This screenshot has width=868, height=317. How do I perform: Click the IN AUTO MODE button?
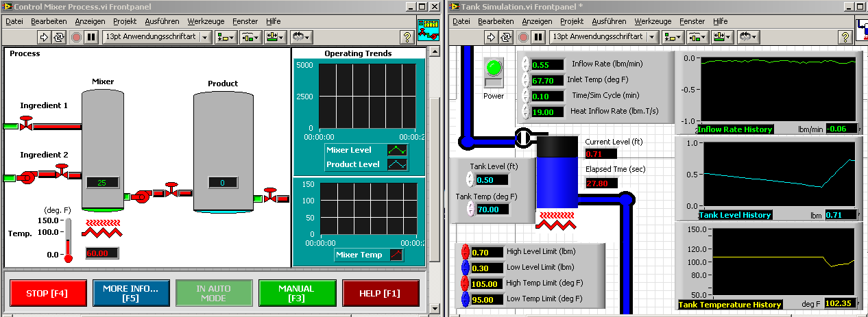pyautogui.click(x=214, y=293)
